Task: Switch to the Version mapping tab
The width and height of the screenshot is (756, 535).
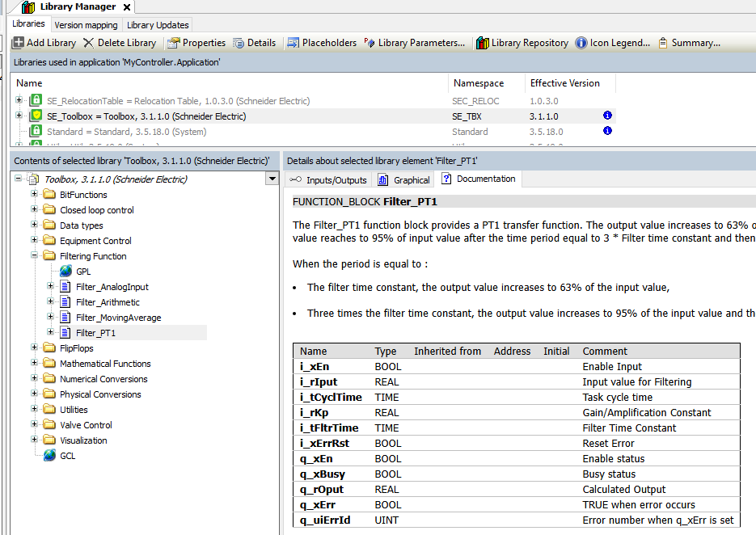Action: pyautogui.click(x=86, y=25)
